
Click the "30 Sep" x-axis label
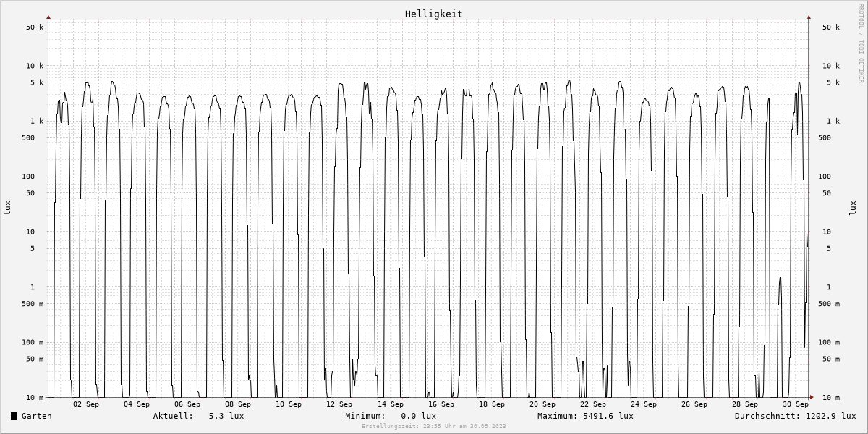pyautogui.click(x=796, y=404)
